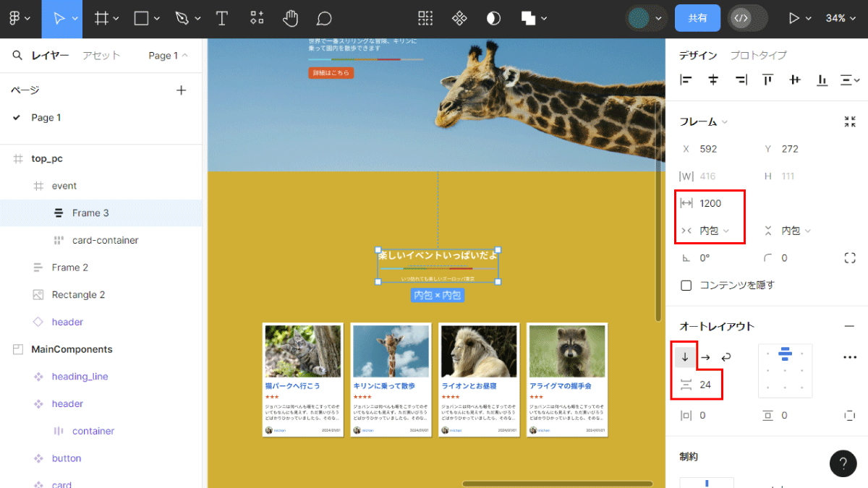868x488 pixels.
Task: Remove auto layout with the minus button
Action: 850,326
